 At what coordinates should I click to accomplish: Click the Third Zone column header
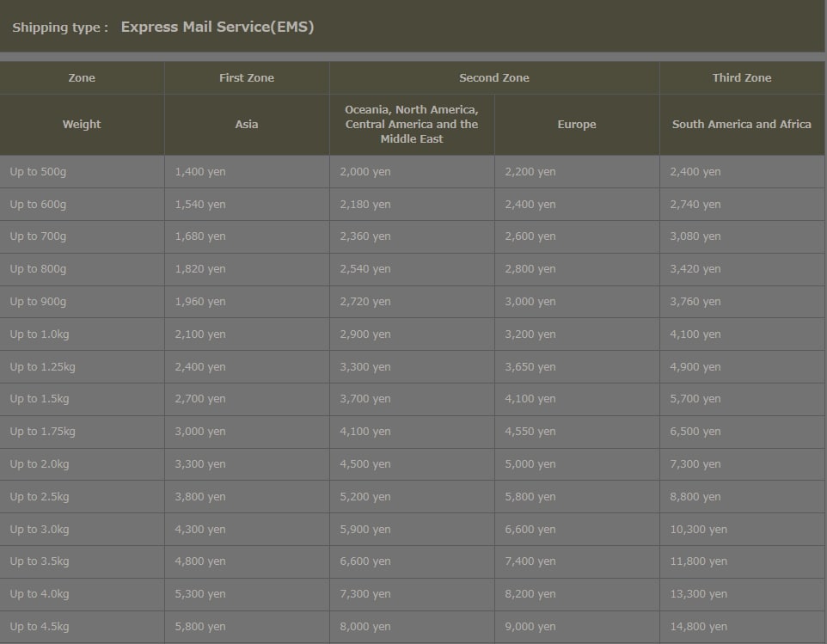coord(741,77)
